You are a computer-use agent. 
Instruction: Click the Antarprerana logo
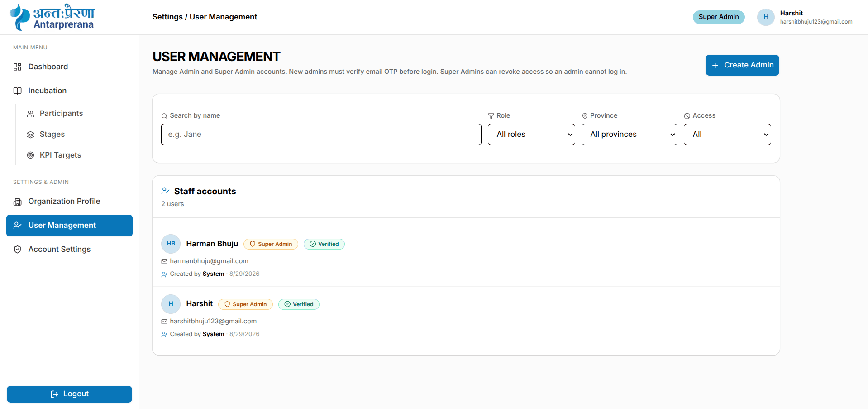click(x=52, y=17)
